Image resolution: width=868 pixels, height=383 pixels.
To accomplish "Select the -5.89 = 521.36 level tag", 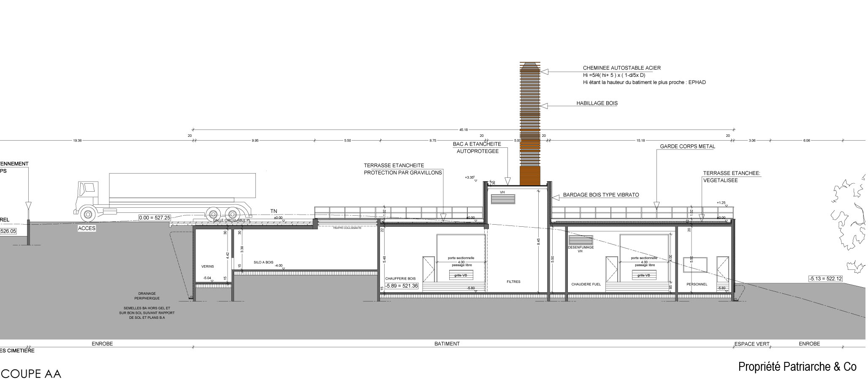I will click(x=401, y=286).
